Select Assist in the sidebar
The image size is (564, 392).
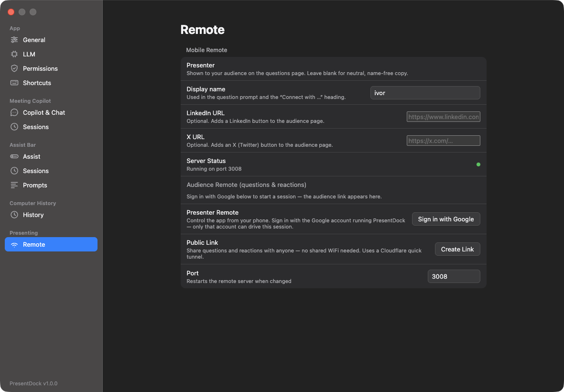[51, 156]
